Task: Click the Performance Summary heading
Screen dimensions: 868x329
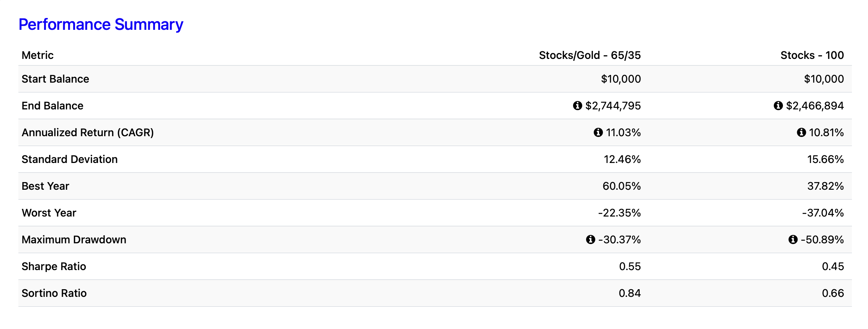Action: click(101, 24)
